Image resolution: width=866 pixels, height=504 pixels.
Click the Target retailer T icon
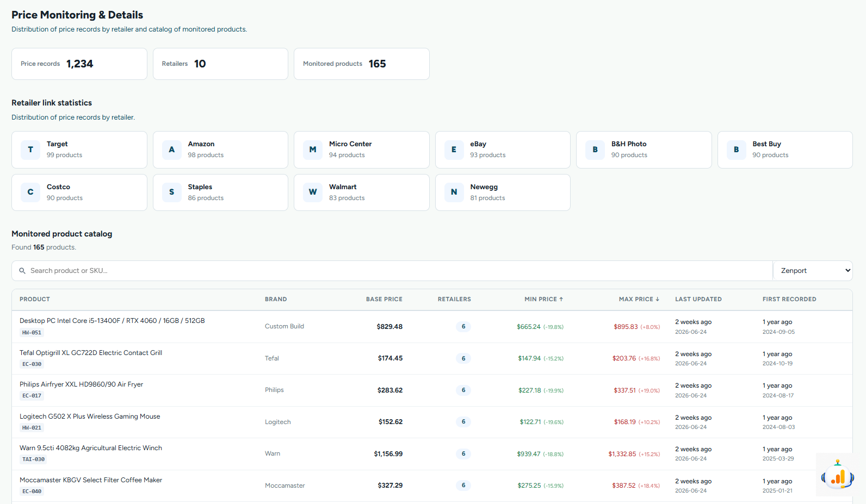pyautogui.click(x=30, y=150)
